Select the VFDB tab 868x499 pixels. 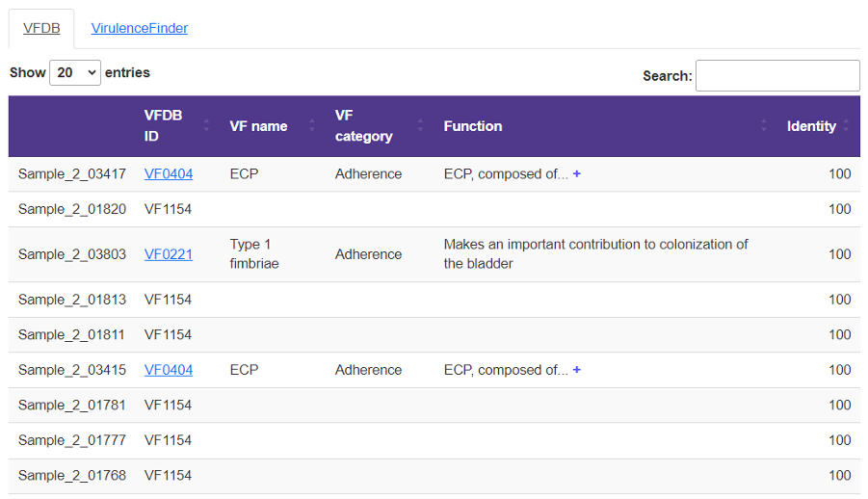click(x=41, y=28)
